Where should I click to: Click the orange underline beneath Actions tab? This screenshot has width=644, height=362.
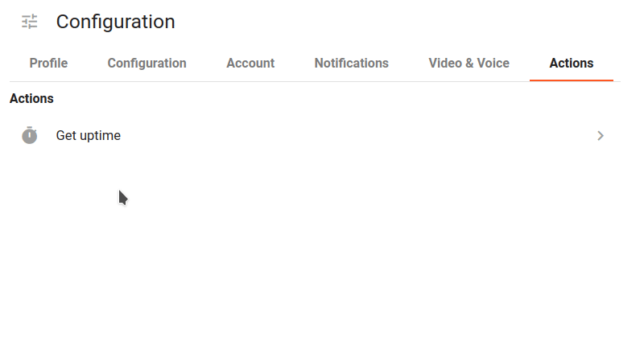[571, 80]
